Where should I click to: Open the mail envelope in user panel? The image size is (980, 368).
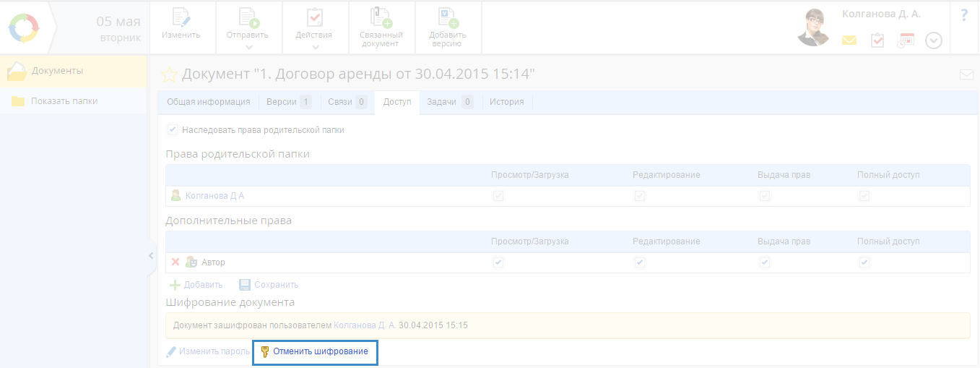tap(849, 40)
